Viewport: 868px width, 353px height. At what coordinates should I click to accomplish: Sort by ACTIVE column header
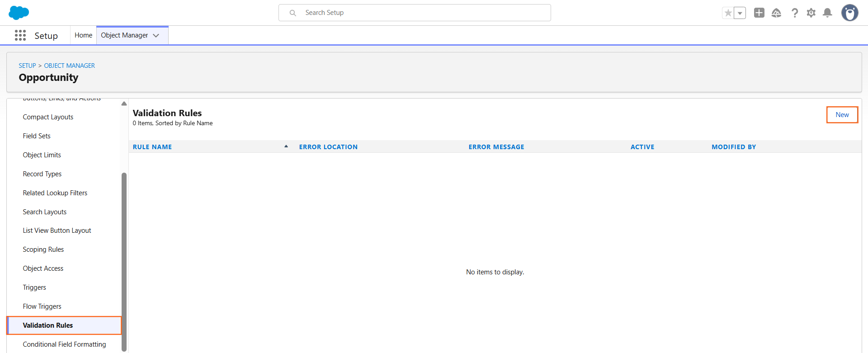(x=642, y=147)
